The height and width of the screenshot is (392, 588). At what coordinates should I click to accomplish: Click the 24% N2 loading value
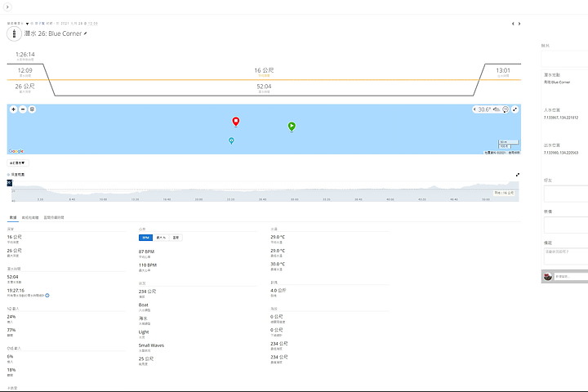tap(11, 317)
